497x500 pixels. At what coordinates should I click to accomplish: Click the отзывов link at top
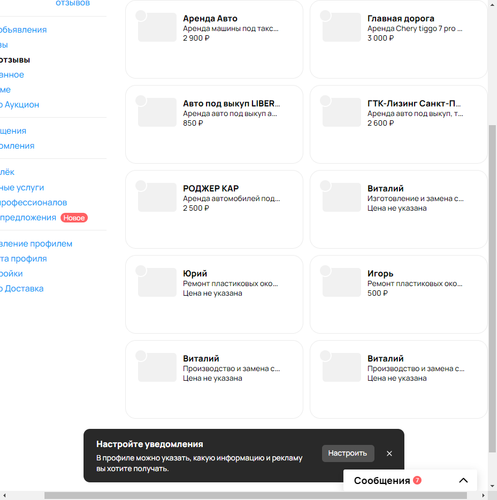[x=73, y=3]
